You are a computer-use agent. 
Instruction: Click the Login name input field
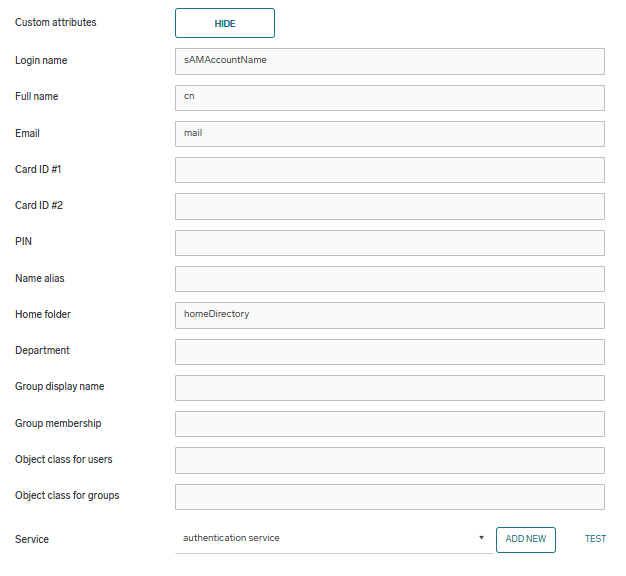pyautogui.click(x=389, y=61)
